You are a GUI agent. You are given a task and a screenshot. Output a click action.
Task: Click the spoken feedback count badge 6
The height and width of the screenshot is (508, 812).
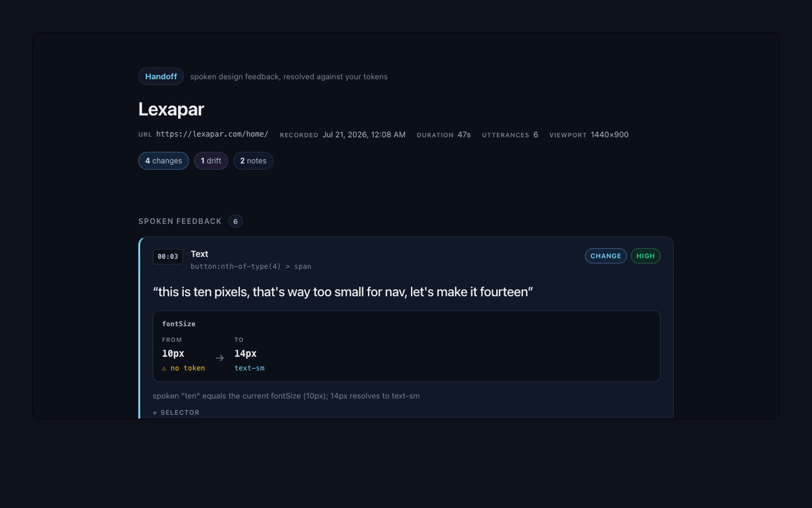point(235,221)
